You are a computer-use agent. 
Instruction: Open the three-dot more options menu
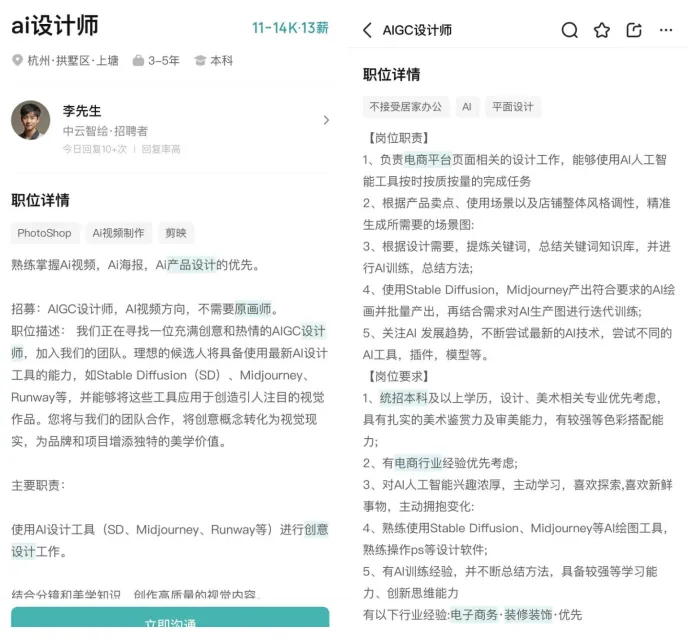click(x=666, y=30)
